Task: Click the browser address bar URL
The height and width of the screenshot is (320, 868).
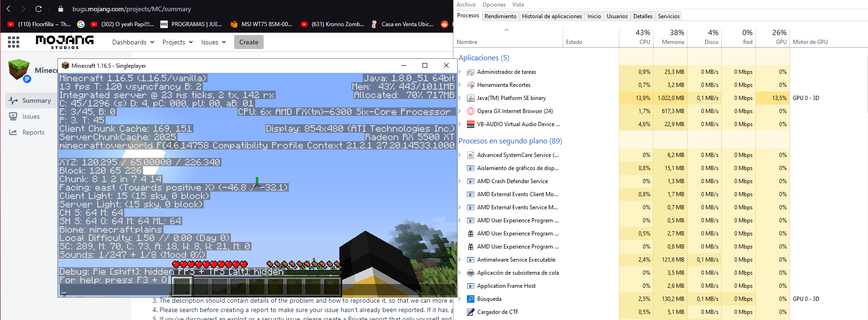Action: [132, 9]
